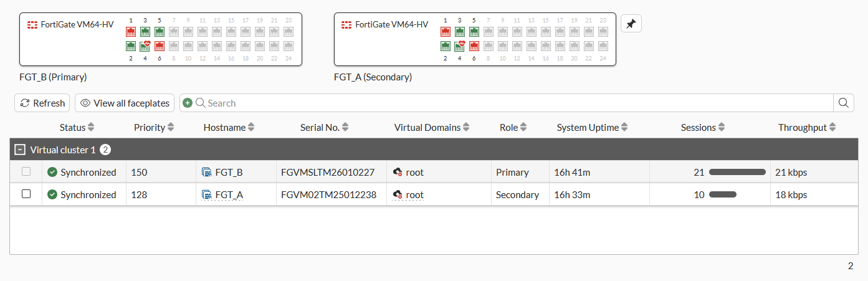Click the search magnifier button
The image size is (868, 281).
(x=844, y=103)
